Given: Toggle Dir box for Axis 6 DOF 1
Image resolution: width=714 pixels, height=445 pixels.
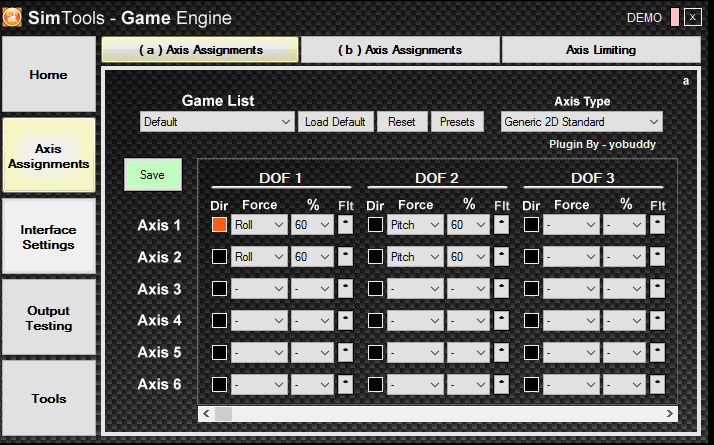Looking at the screenshot, I should (219, 384).
